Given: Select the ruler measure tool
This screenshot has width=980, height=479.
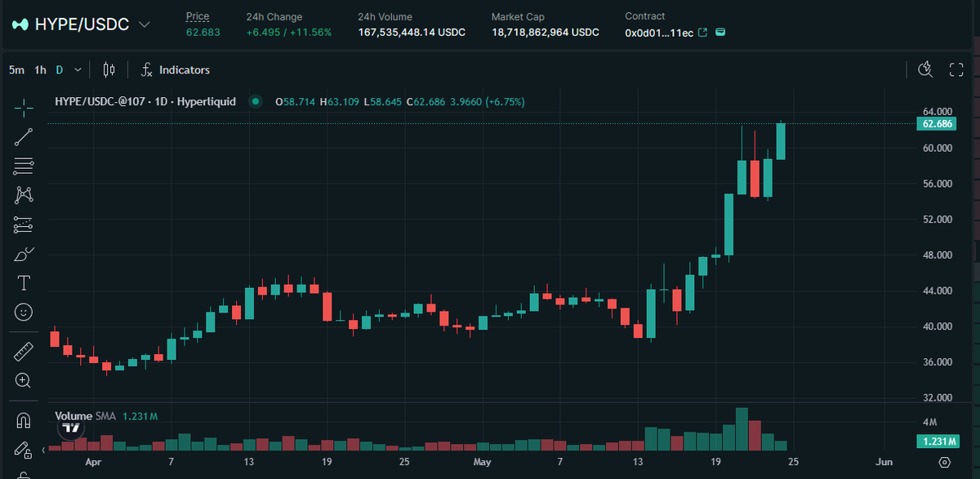Looking at the screenshot, I should (x=24, y=352).
